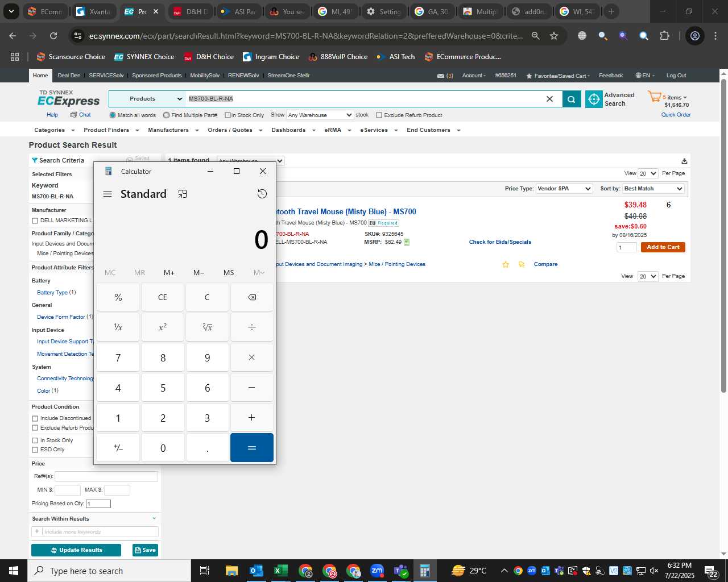Toggle Exclude Refurb Product checkbox in search bar
The image size is (728, 582).
379,115
